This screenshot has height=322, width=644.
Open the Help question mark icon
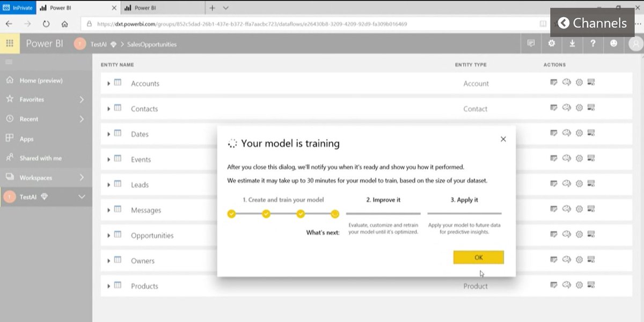pyautogui.click(x=593, y=43)
